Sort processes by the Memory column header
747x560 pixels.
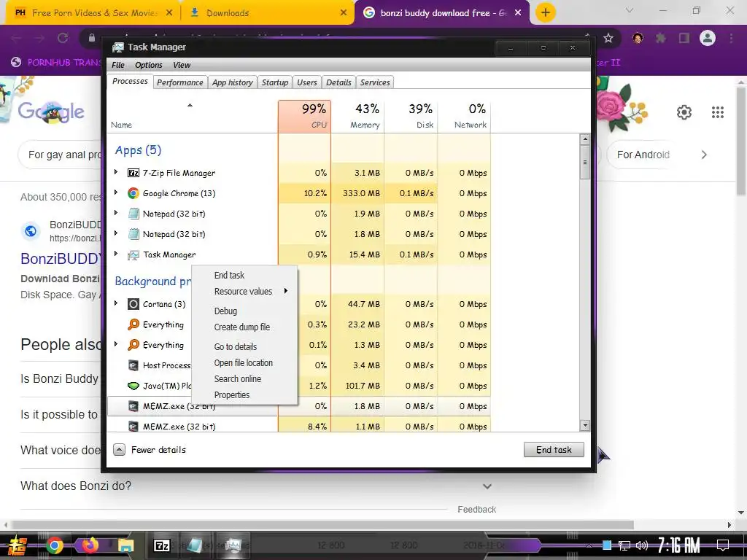[357, 116]
